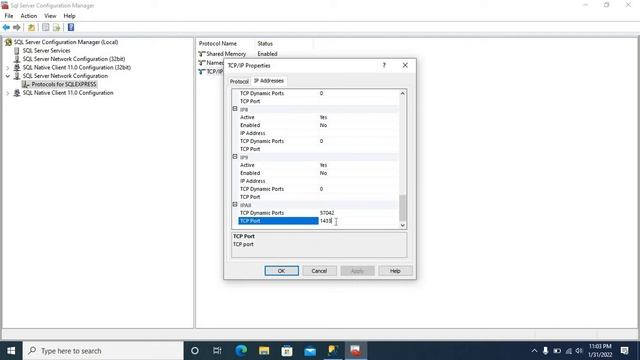Open the View menu
640x360 pixels.
(x=50, y=16)
